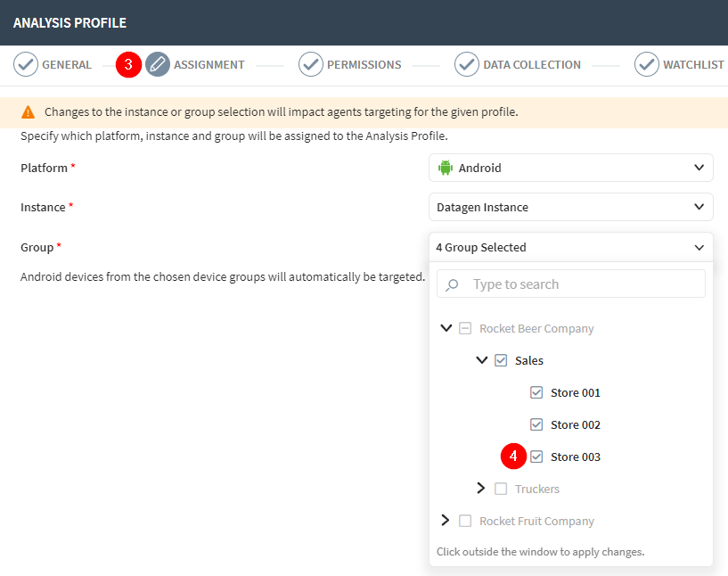
Task: Click the Assignment pencil icon
Action: pyautogui.click(x=158, y=64)
